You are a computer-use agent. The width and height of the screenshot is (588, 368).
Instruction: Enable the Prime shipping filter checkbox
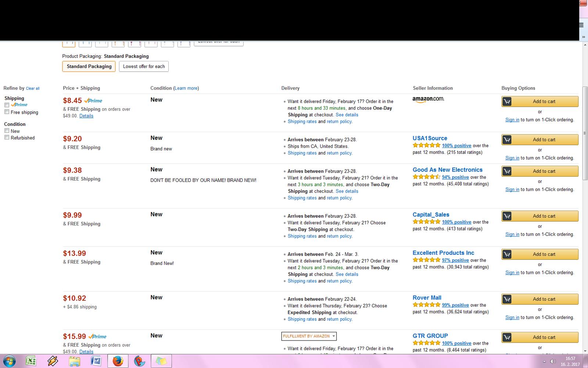click(7, 105)
